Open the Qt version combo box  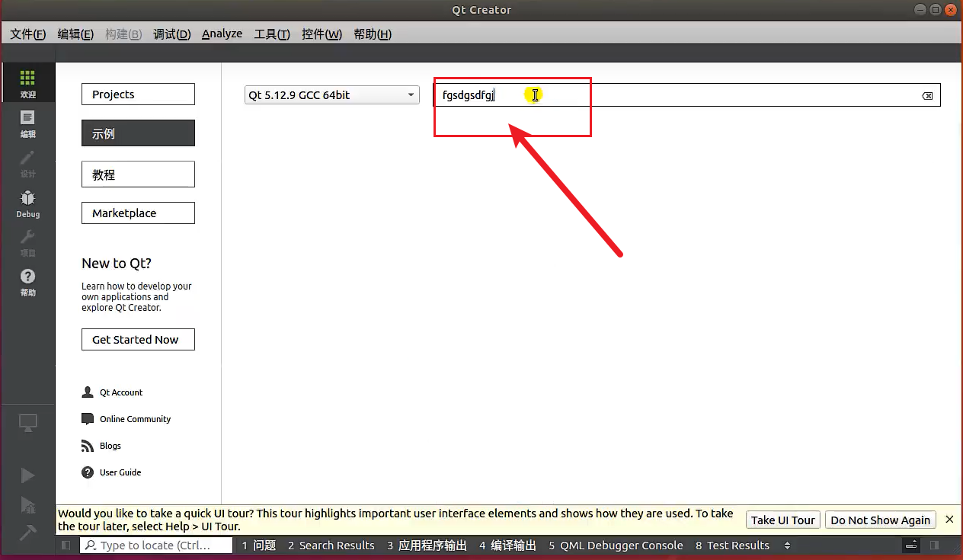tap(331, 95)
